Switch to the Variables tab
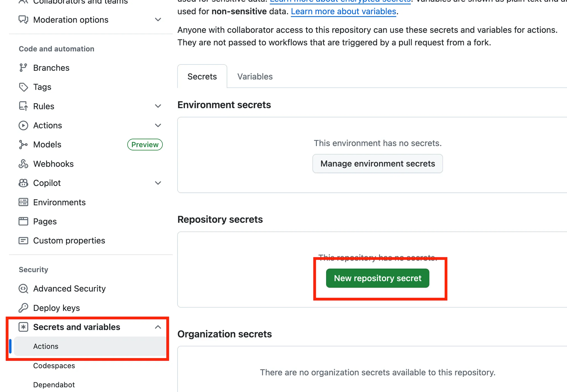 pyautogui.click(x=255, y=77)
